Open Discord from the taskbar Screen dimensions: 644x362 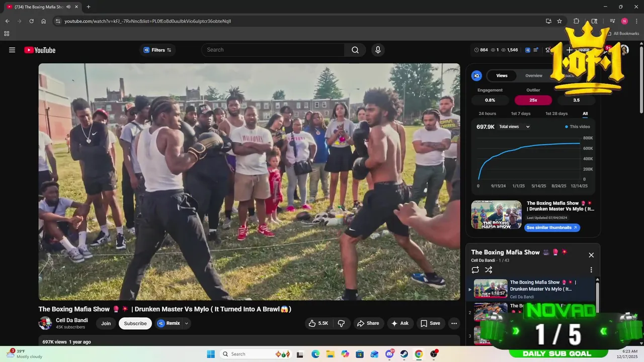(389, 354)
